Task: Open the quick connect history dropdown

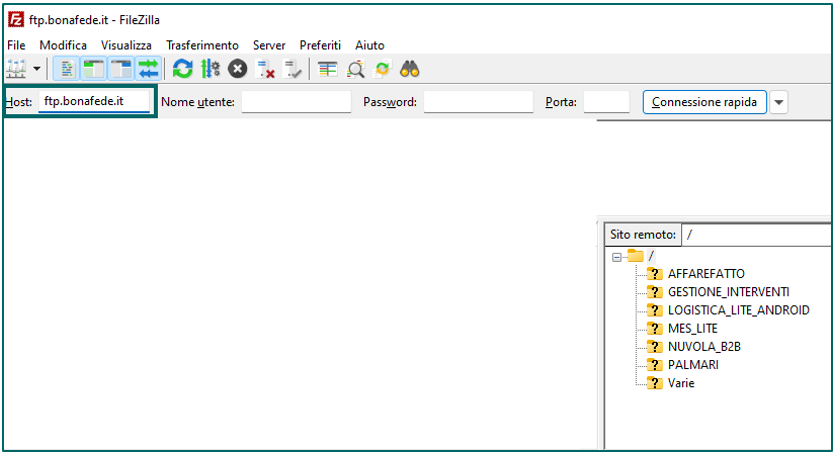Action: [x=779, y=102]
